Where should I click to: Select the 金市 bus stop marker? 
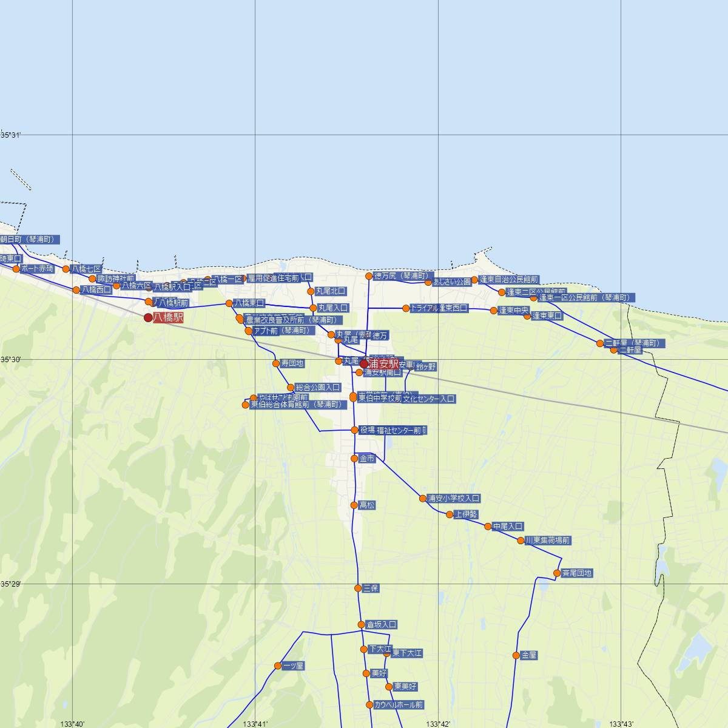[354, 459]
